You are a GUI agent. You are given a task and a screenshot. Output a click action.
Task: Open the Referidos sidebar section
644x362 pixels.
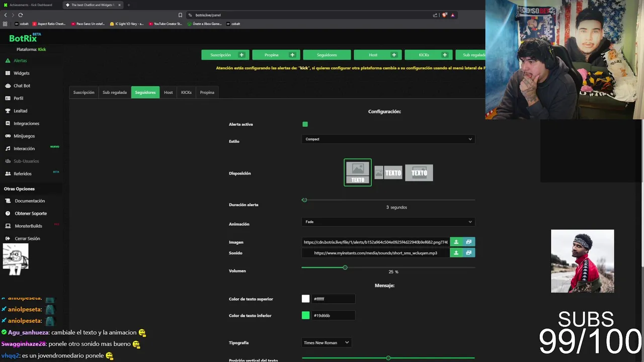tap(23, 173)
